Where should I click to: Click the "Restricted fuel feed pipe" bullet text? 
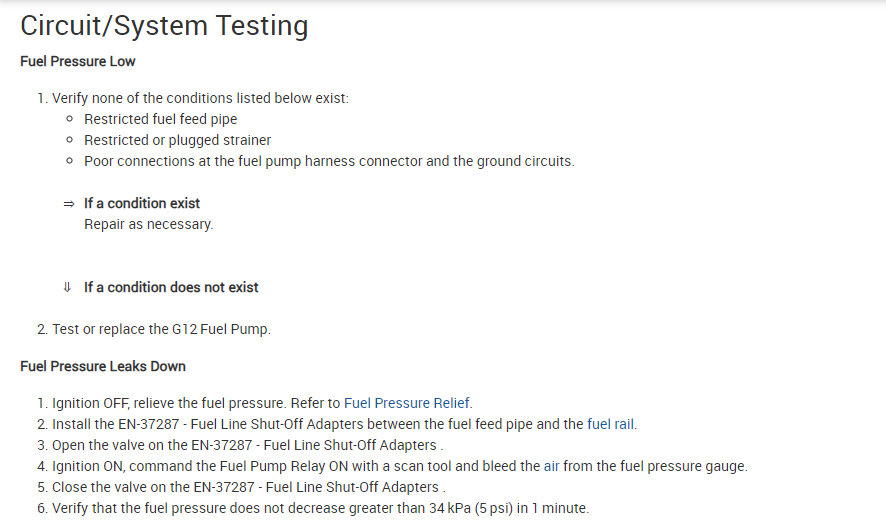[x=160, y=119]
